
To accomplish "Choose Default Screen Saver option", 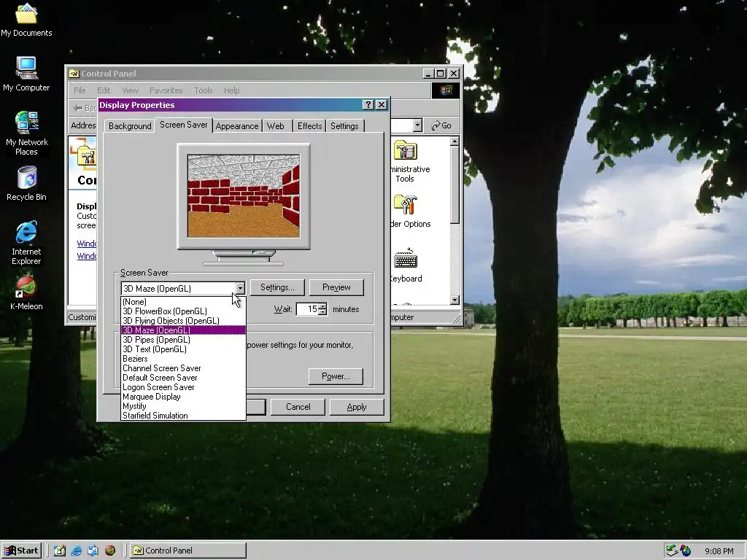I will tap(183, 378).
